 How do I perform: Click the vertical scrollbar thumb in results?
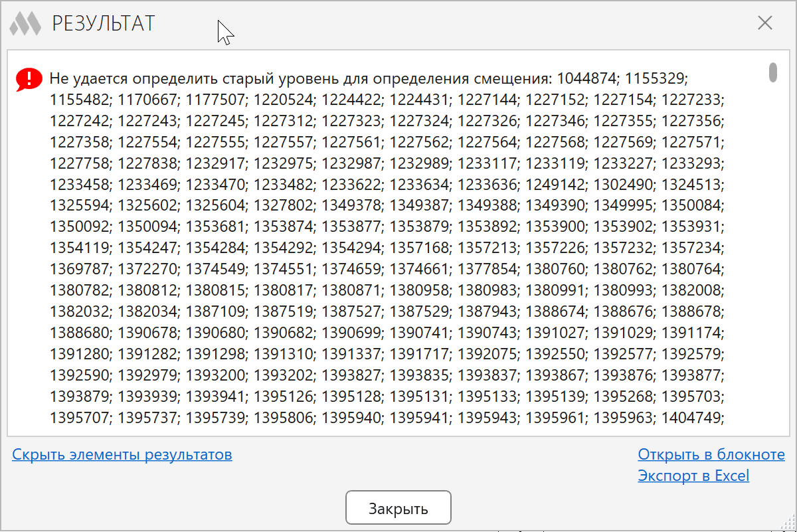pos(773,72)
